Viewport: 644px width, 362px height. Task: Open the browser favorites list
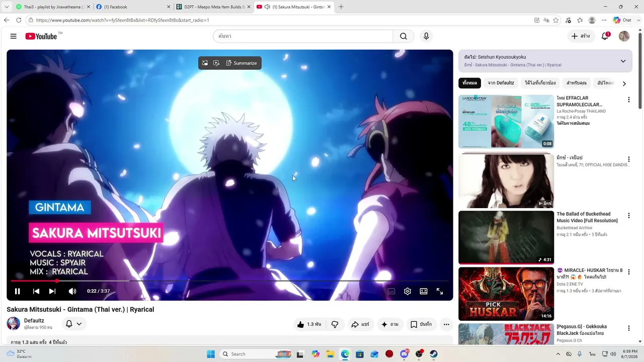coord(580,20)
